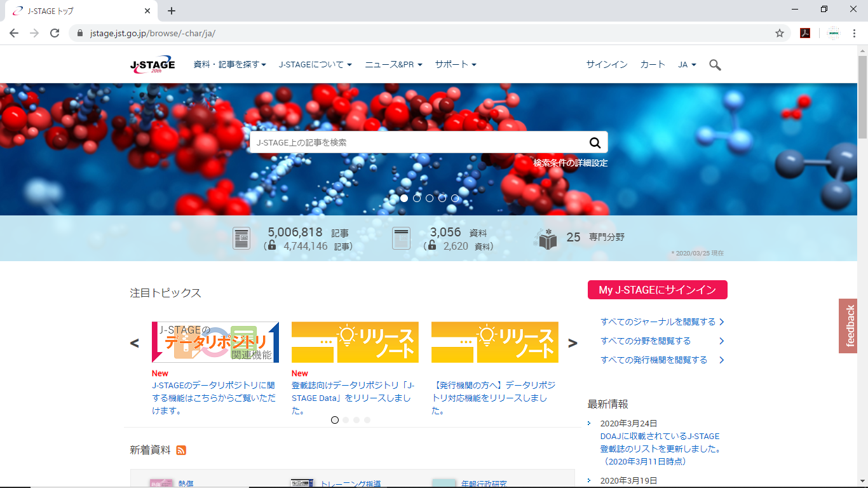Screen dimensions: 868x488
Task: Click the extension icon next to Acrobat
Action: tap(834, 33)
